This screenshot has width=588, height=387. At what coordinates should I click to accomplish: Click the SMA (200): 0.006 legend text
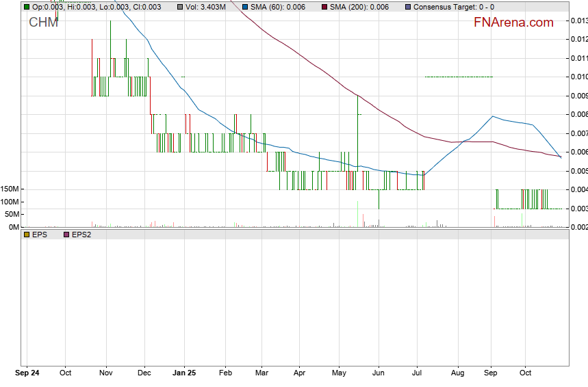359,7
